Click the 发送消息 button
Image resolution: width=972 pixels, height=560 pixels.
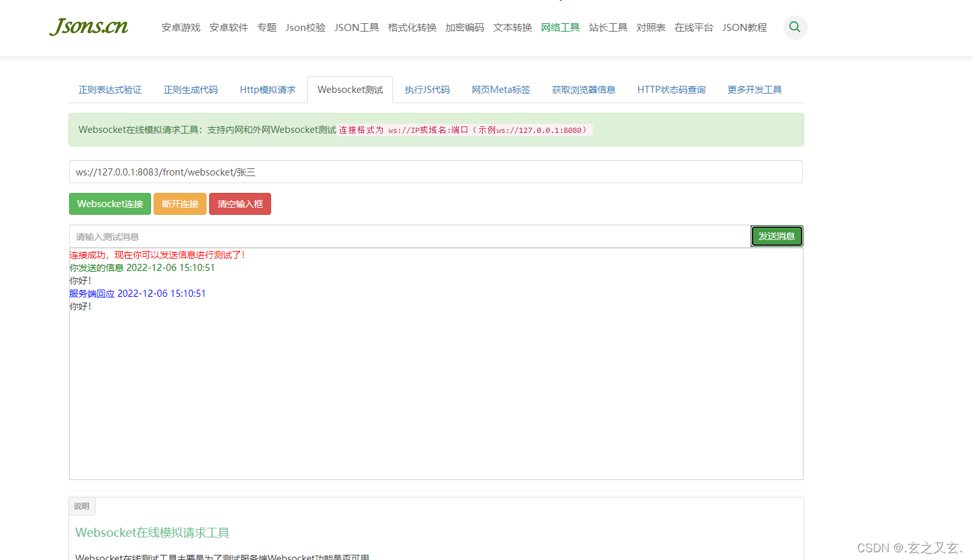pyautogui.click(x=776, y=235)
